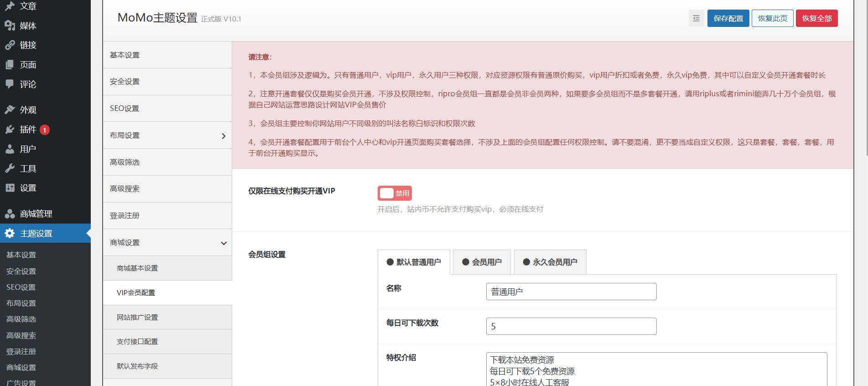
Task: Click the chain-link icon for 链接
Action: coord(10,45)
